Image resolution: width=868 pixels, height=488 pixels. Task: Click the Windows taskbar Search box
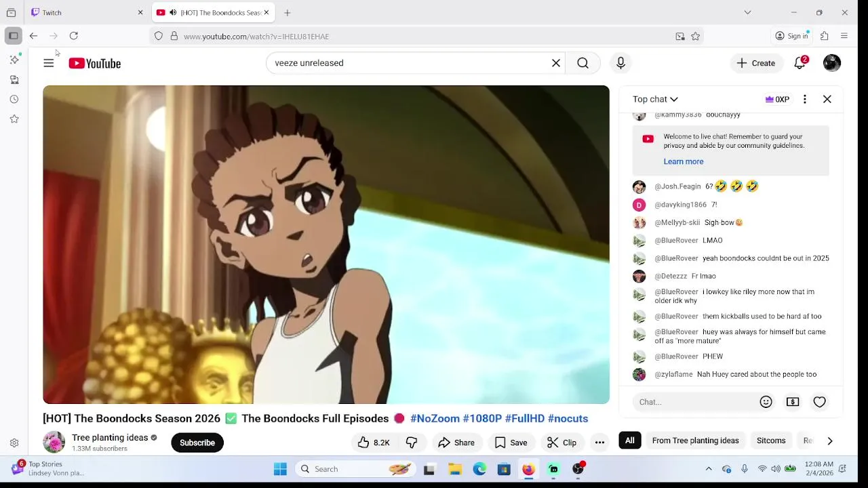pos(355,469)
